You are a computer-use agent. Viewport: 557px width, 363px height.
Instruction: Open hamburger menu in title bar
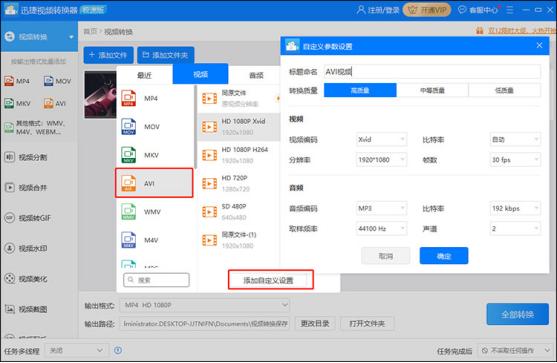pos(510,10)
